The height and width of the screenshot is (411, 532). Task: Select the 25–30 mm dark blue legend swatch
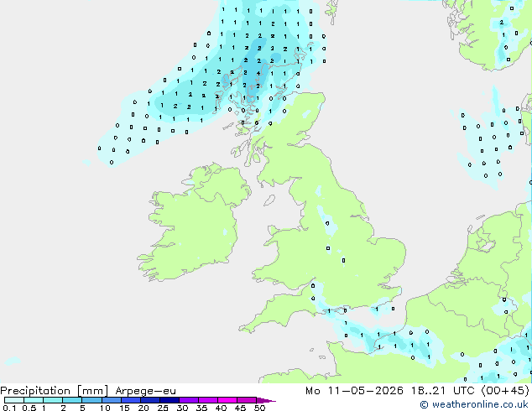tap(170, 400)
